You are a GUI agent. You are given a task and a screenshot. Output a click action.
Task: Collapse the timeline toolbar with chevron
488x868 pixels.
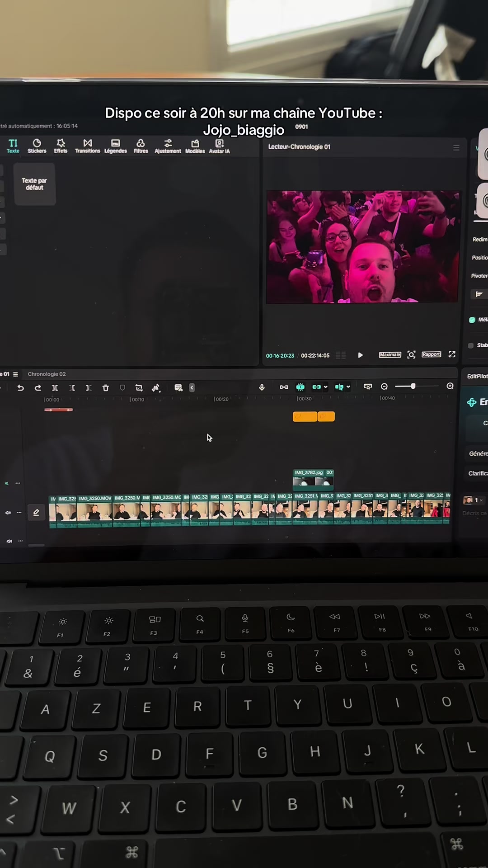192,387
